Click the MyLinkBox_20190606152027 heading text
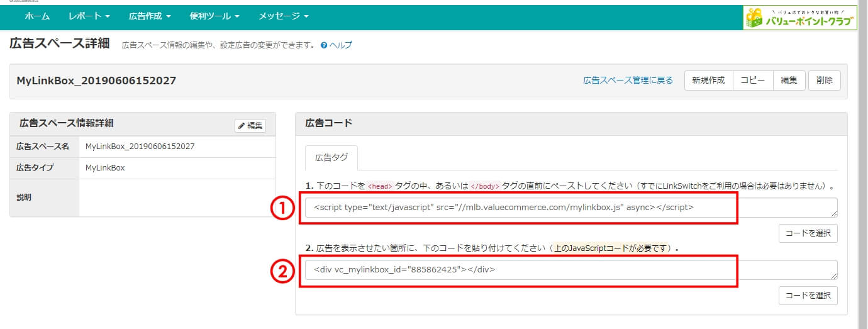Screen dimensions: 868x329 [x=96, y=81]
